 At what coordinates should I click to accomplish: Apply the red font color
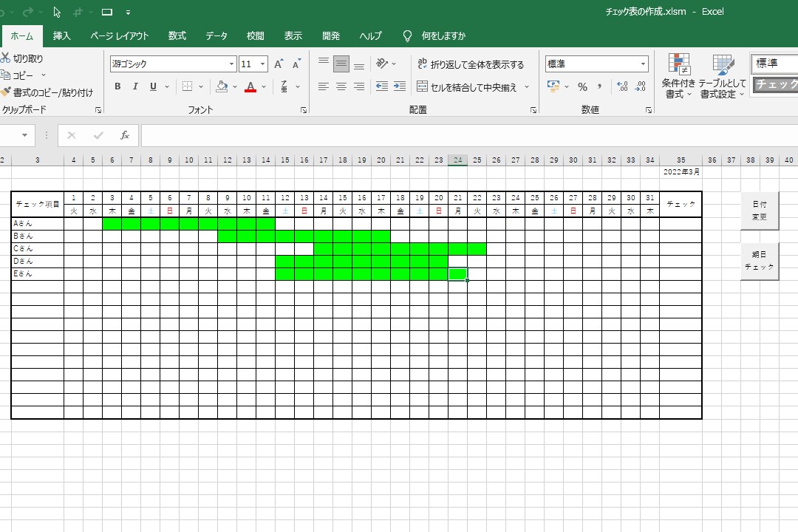250,86
